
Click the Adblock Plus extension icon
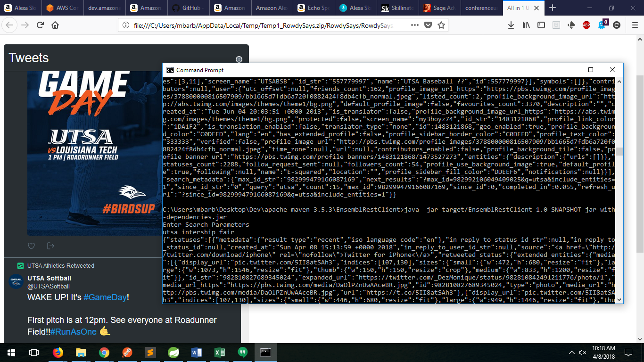pos(586,25)
